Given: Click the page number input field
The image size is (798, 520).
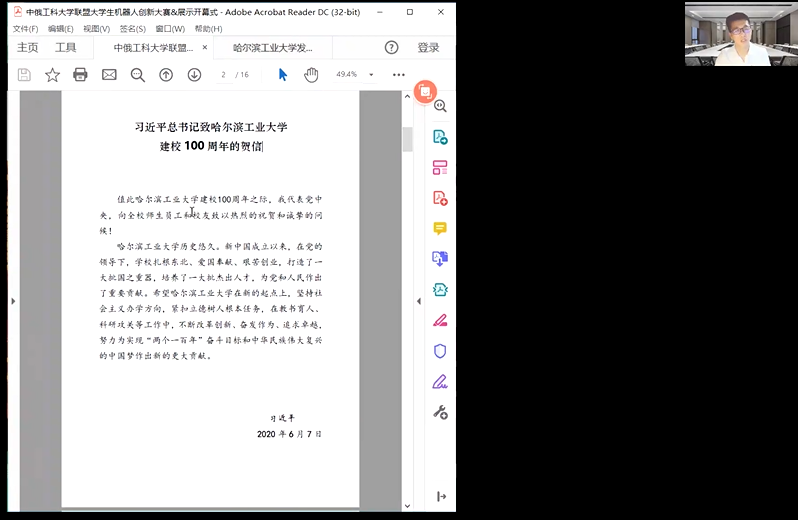Looking at the screenshot, I should point(224,75).
